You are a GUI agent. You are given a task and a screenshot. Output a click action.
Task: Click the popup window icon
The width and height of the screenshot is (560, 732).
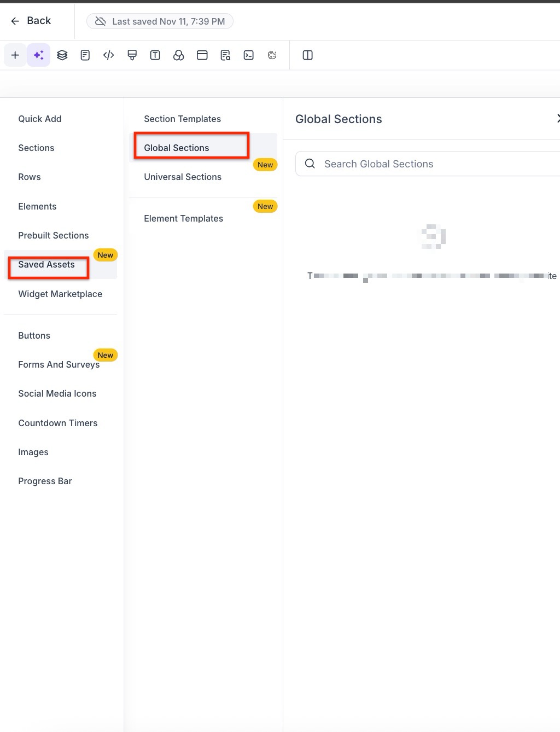(x=202, y=55)
